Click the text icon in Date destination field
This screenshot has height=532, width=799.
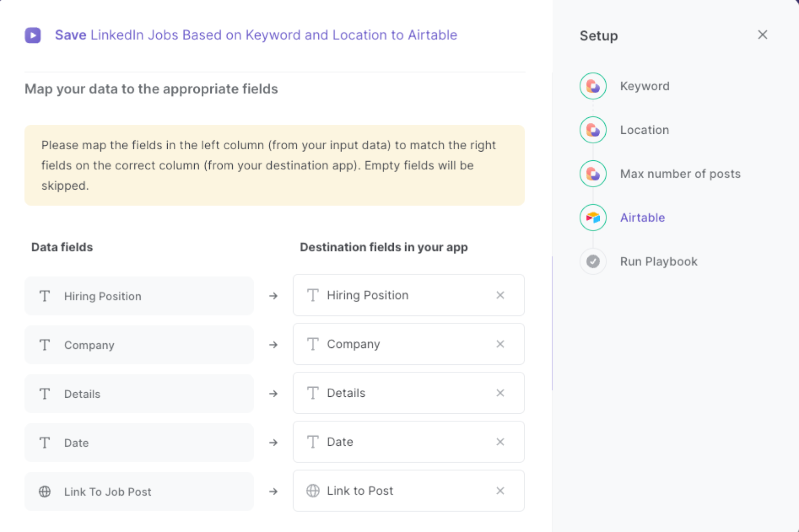pos(313,442)
